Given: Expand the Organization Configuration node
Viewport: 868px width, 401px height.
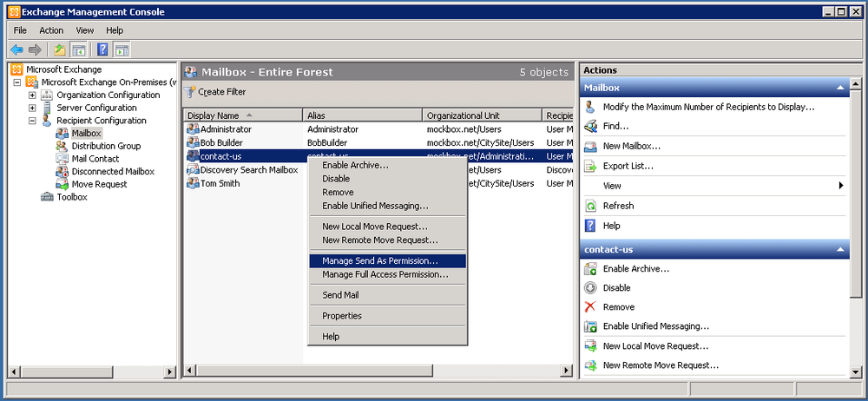Looking at the screenshot, I should pyautogui.click(x=32, y=95).
